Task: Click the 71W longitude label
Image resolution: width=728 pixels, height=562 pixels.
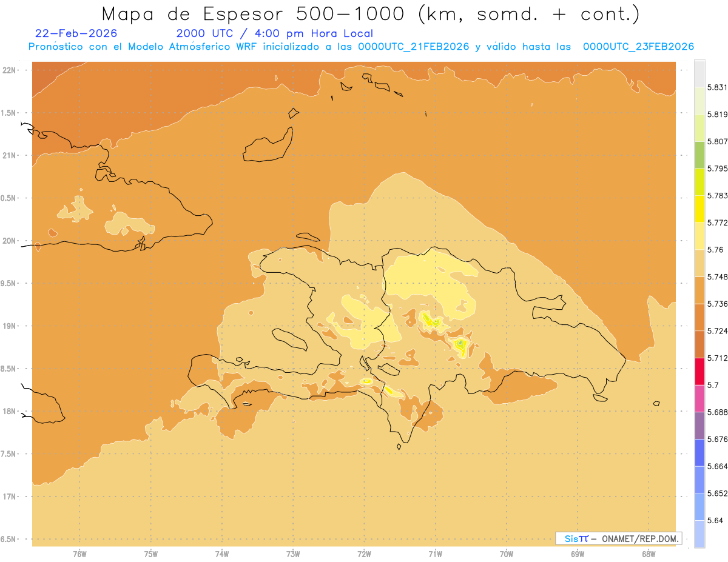Action: click(x=435, y=554)
